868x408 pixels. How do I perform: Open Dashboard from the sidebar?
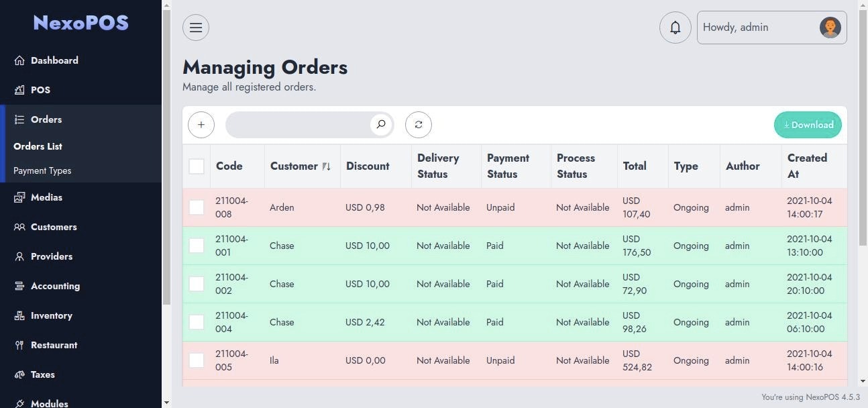click(x=54, y=60)
